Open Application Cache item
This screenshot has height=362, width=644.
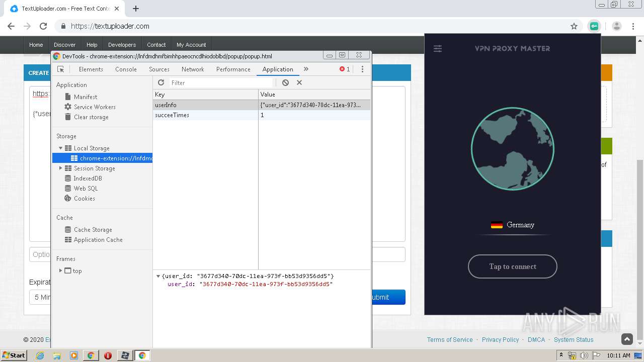(98, 240)
